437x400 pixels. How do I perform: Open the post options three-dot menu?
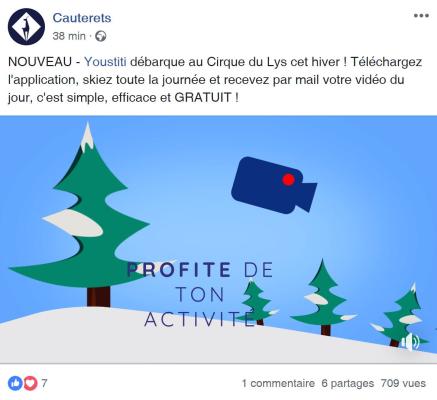[x=421, y=16]
